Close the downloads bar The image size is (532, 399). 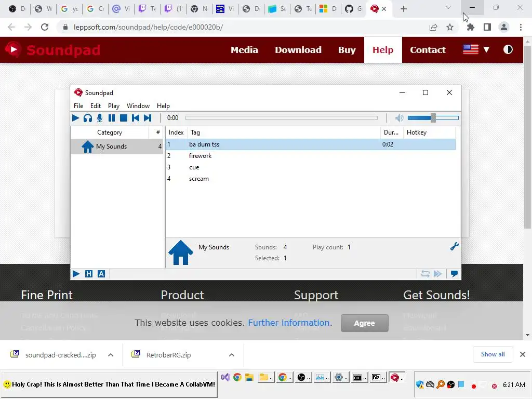coord(523,354)
